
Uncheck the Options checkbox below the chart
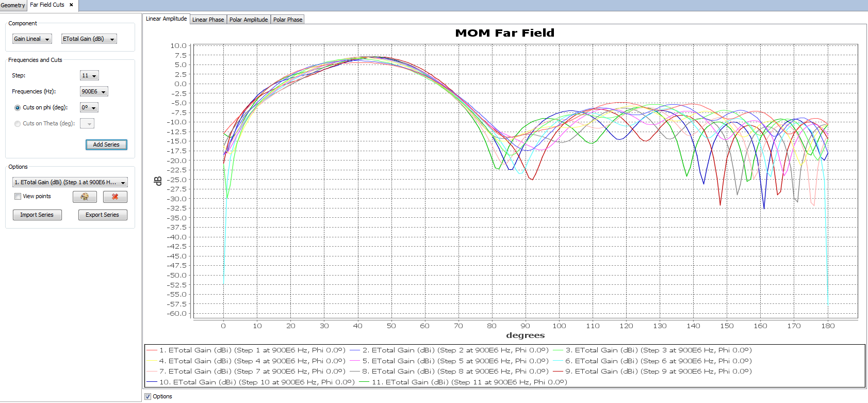pos(148,396)
